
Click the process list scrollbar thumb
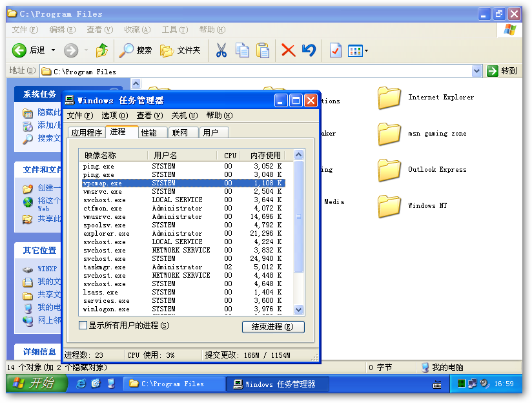coord(298,216)
